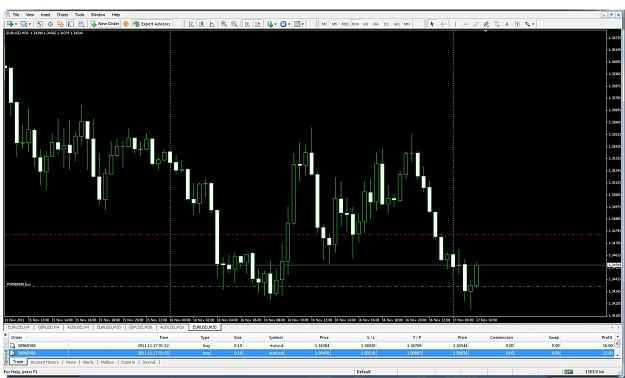Open the Experts terminal tab
The width and height of the screenshot is (625, 378).
tap(128, 362)
